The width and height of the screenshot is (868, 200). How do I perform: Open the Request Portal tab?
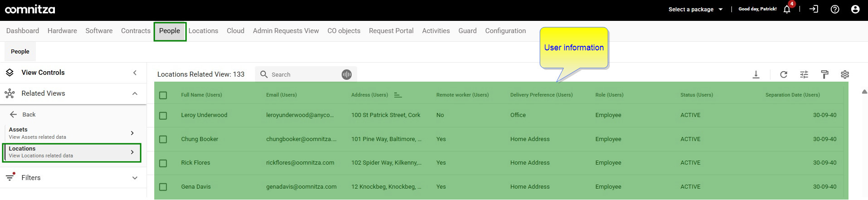click(x=391, y=31)
